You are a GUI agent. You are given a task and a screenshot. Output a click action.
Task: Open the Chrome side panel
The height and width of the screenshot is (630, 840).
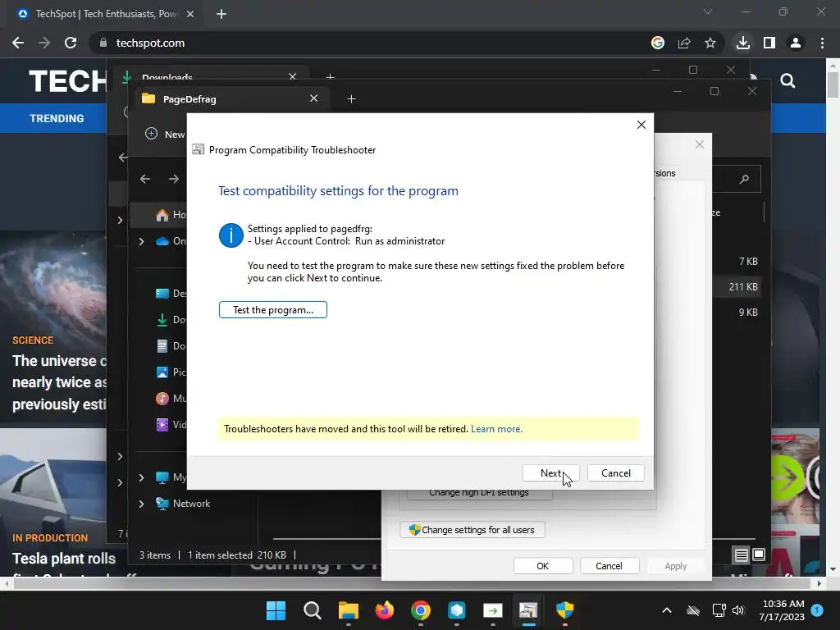769,43
